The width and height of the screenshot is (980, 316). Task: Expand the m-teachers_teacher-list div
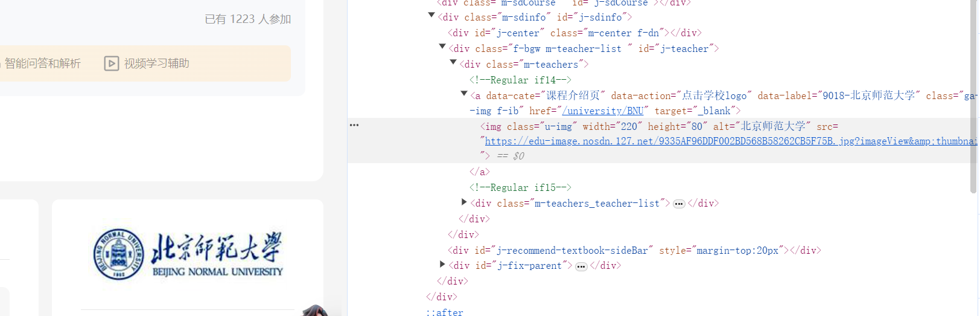[x=464, y=202]
